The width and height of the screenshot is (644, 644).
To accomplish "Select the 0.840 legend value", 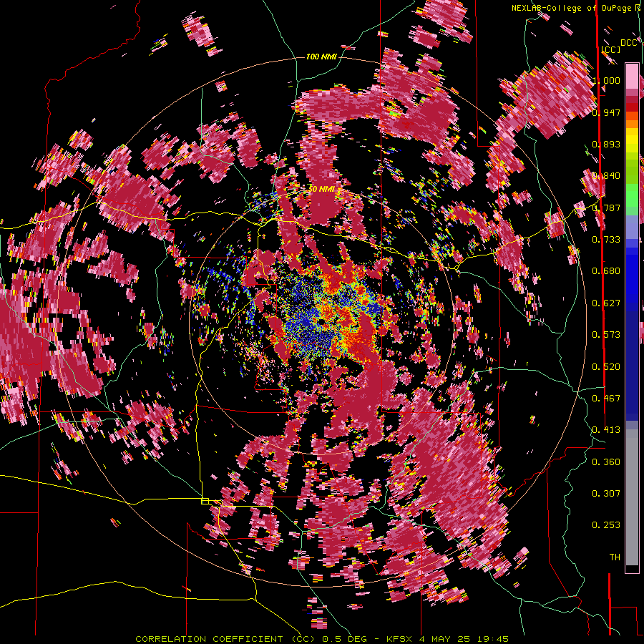I will coord(606,176).
